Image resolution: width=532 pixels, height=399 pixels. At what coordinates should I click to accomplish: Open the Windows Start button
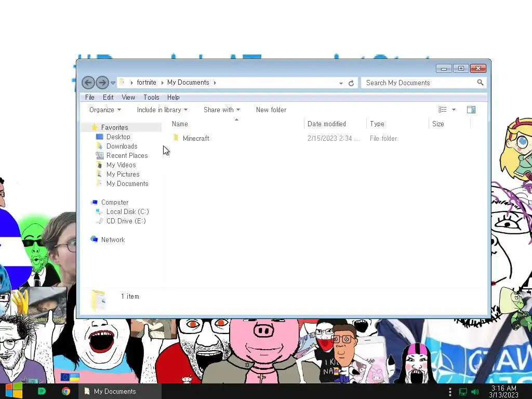point(14,391)
